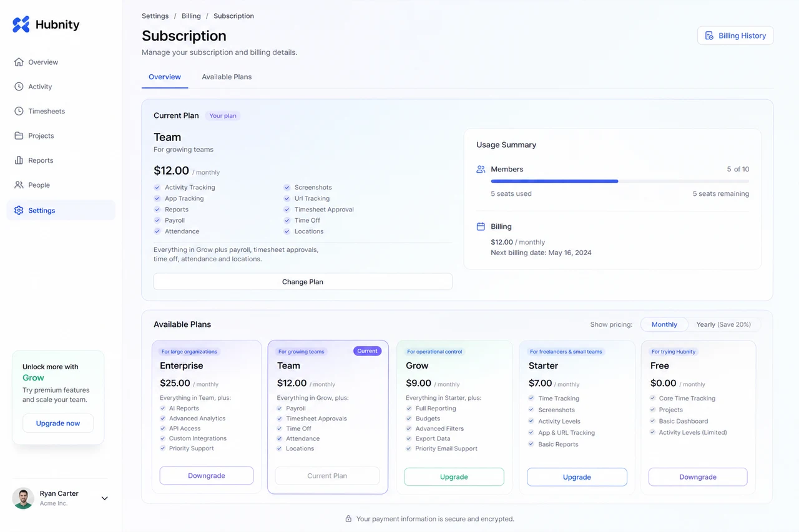799x532 pixels.
Task: Open the Overview tab
Action: click(x=165, y=77)
